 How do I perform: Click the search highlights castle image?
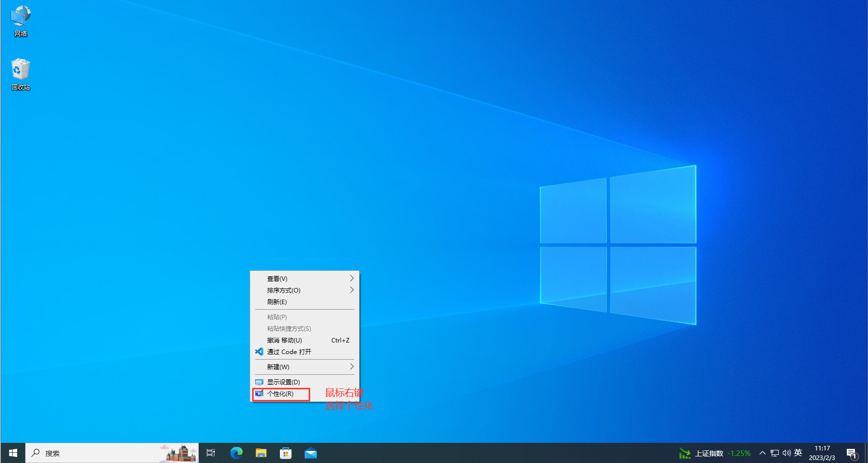tap(179, 453)
